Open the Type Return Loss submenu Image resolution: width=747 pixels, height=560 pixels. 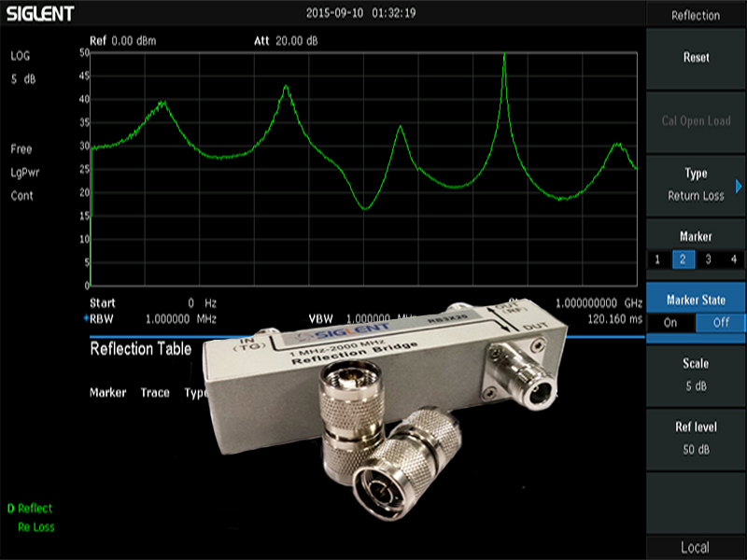click(x=696, y=185)
